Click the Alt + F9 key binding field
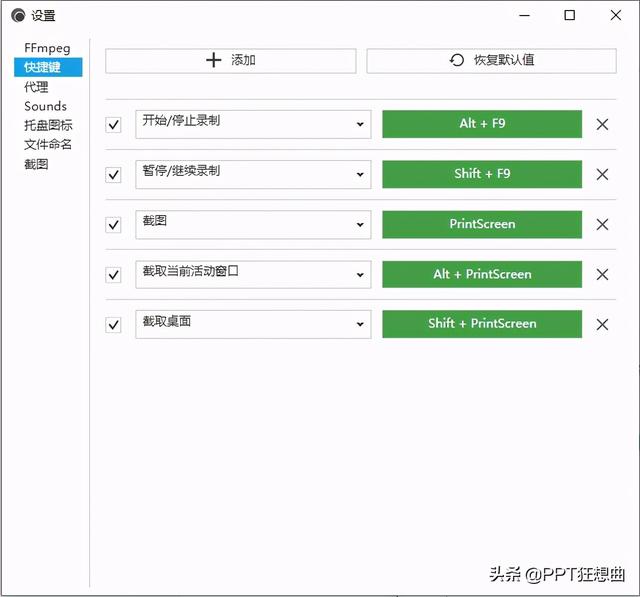The height and width of the screenshot is (597, 640). (482, 124)
